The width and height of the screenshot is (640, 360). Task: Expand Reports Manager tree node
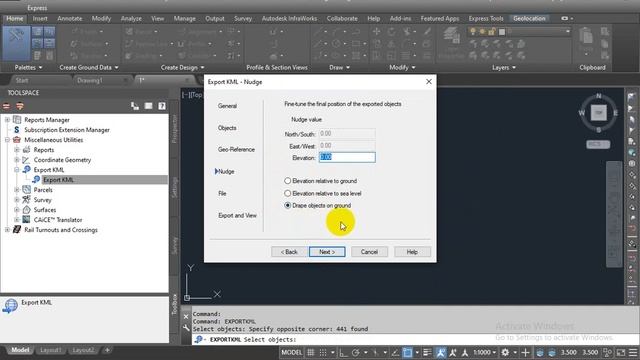coord(7,120)
